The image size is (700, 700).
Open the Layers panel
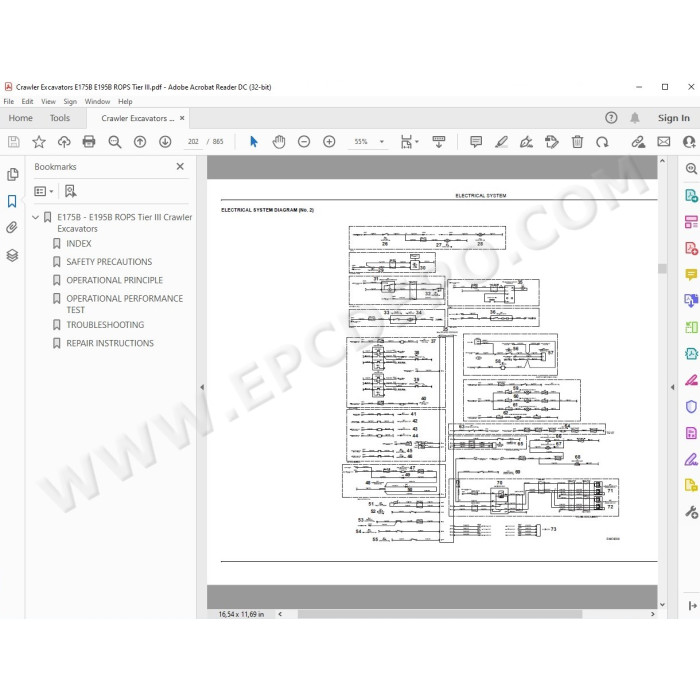click(x=12, y=255)
